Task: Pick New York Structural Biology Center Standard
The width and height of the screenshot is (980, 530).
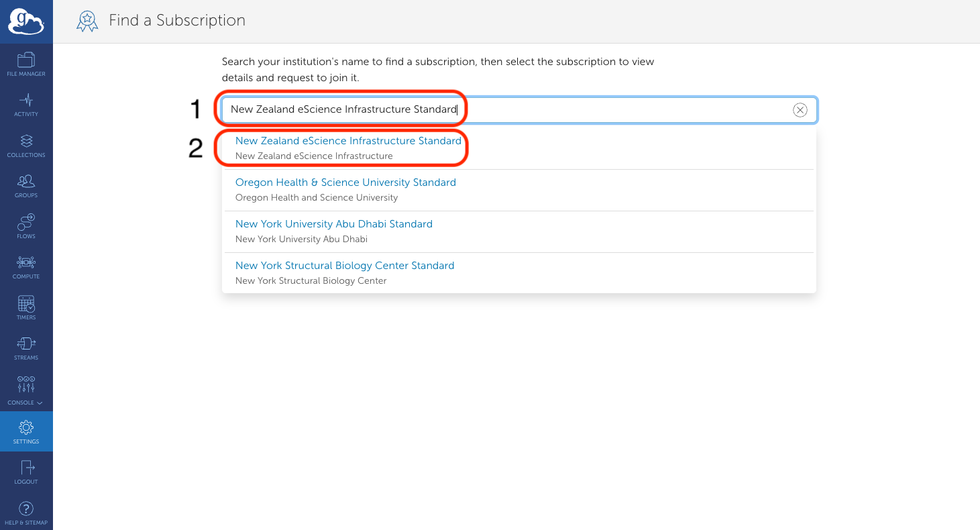Action: (345, 266)
